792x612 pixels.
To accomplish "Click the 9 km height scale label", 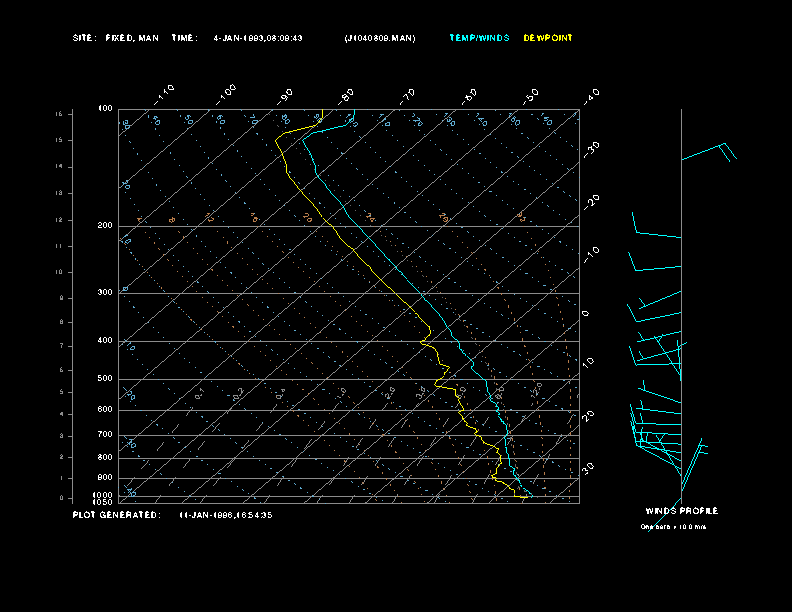I will click(x=62, y=298).
